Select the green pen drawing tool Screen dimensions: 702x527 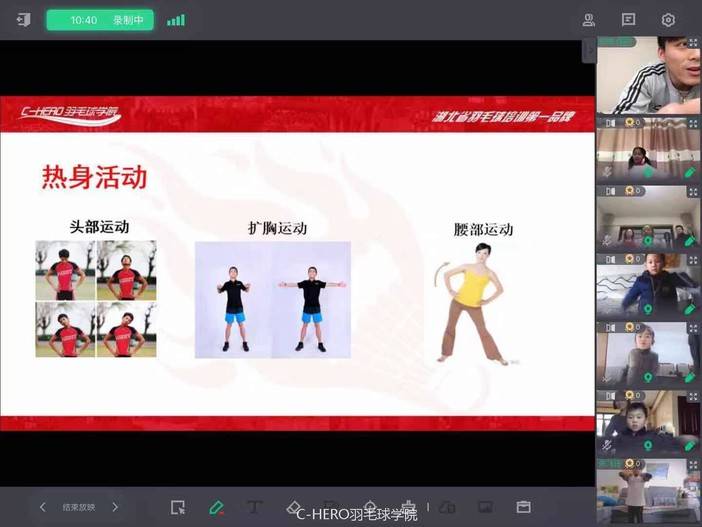point(216,507)
